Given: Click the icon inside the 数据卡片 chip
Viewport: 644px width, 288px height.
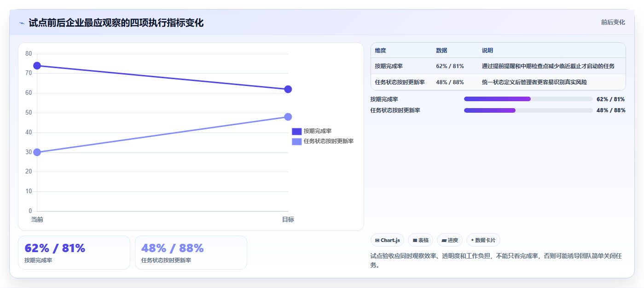Looking at the screenshot, I should coord(472,240).
